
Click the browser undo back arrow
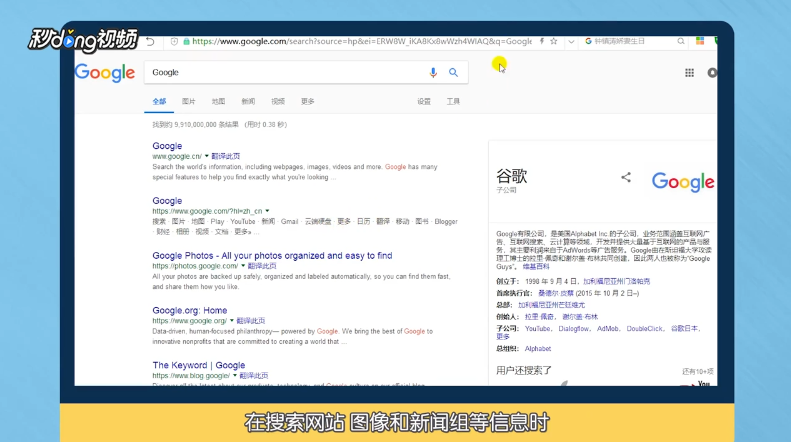coord(150,41)
